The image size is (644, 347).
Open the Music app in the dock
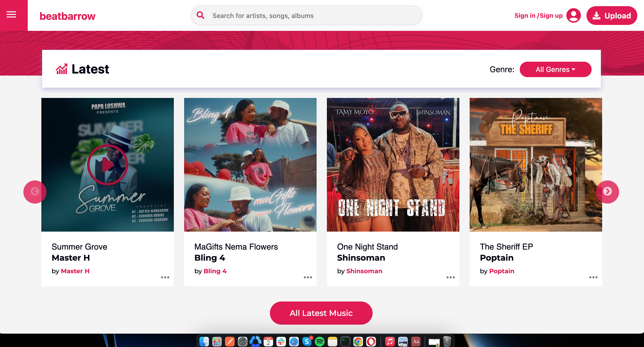[x=390, y=342]
